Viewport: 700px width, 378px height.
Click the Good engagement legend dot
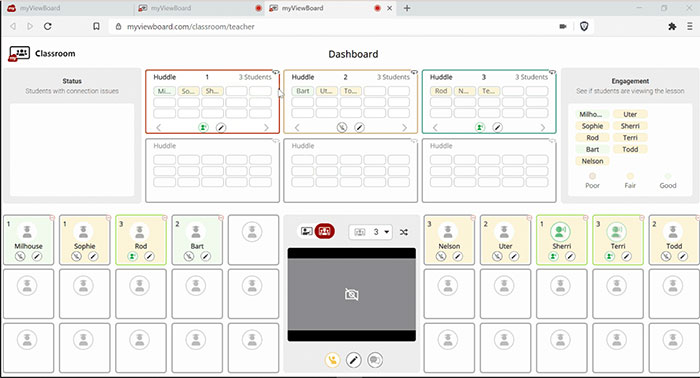[668, 176]
